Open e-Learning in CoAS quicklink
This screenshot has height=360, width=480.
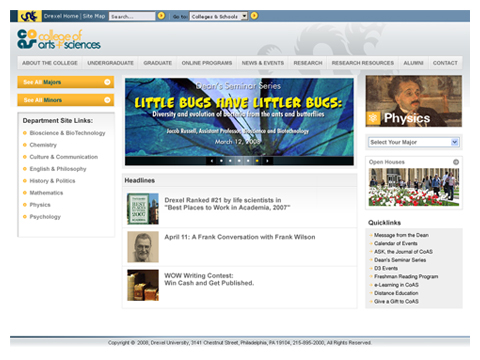pos(396,285)
